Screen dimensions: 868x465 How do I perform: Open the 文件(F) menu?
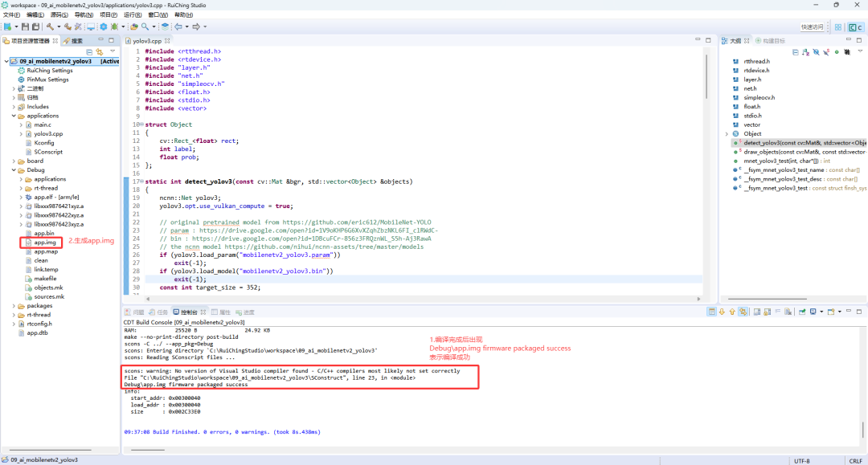tap(11, 15)
